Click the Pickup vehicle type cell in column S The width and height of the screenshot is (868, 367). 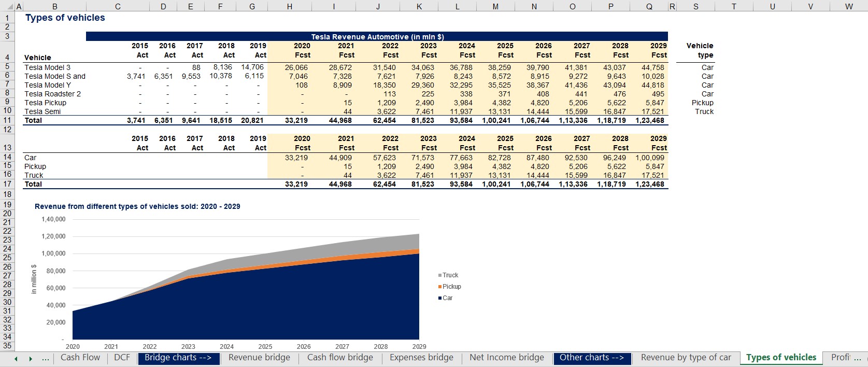point(702,103)
